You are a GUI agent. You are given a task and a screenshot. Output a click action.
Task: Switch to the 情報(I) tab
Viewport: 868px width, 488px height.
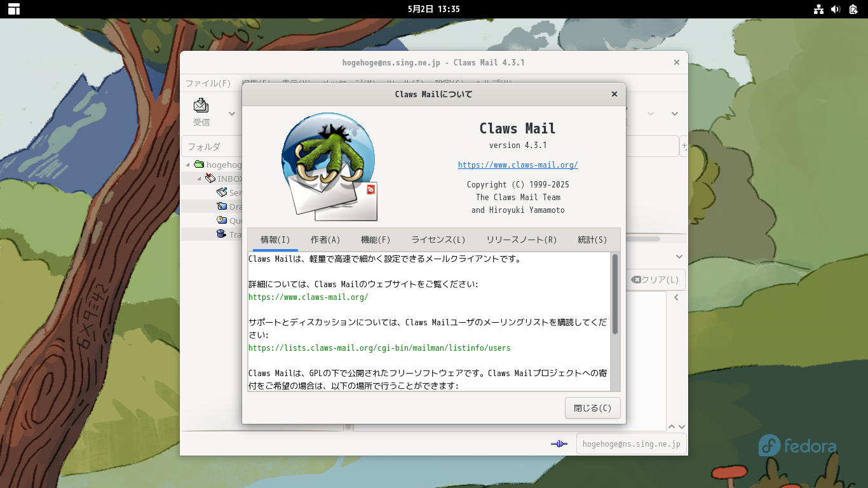pyautogui.click(x=275, y=240)
